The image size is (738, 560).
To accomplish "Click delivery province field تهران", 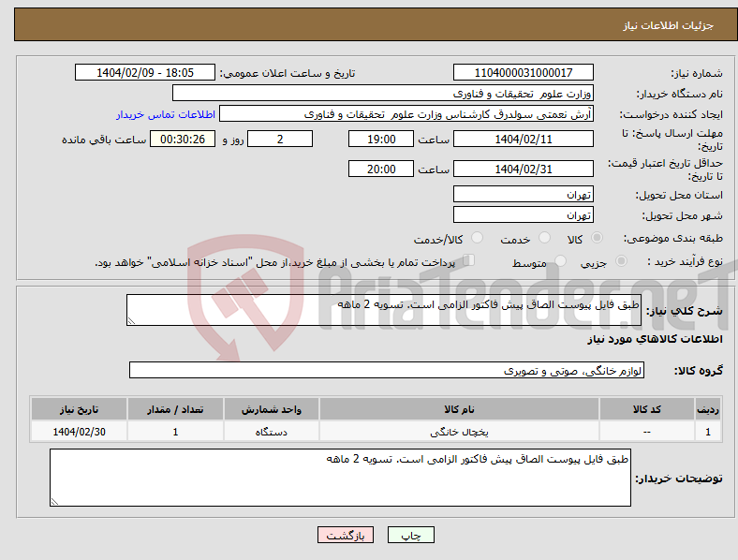I will click(523, 194).
